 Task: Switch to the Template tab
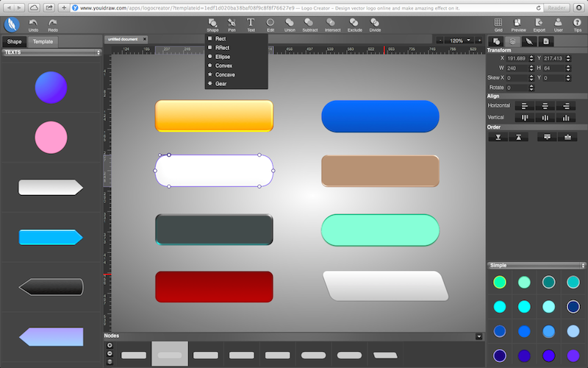[x=43, y=41]
